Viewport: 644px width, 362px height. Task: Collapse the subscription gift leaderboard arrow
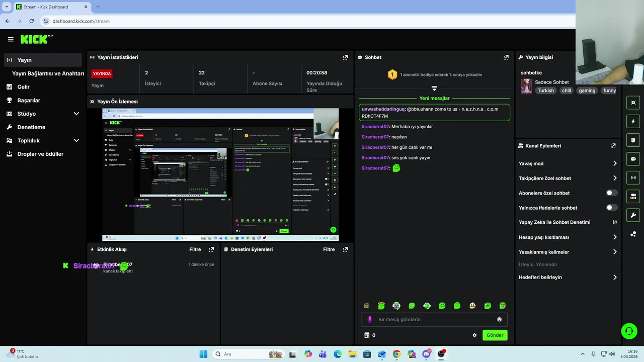tap(434, 88)
